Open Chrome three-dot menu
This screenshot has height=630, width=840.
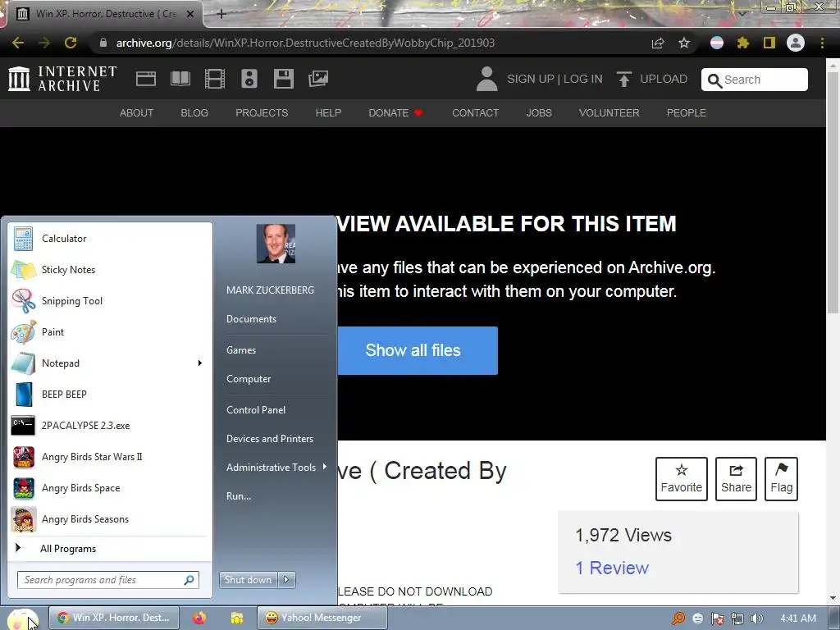pyautogui.click(x=822, y=43)
